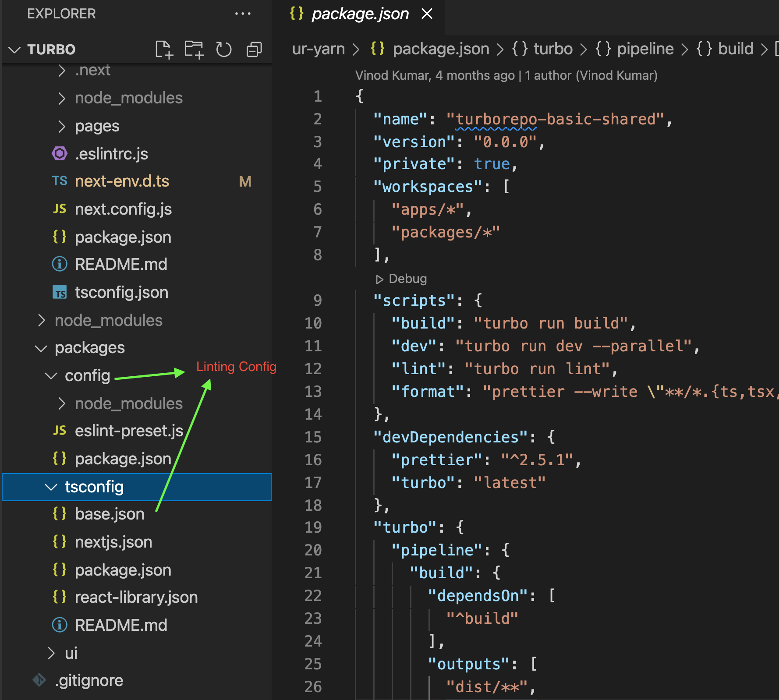This screenshot has width=779, height=700.
Task: Click the "outputs" key on line 25
Action: (x=469, y=664)
